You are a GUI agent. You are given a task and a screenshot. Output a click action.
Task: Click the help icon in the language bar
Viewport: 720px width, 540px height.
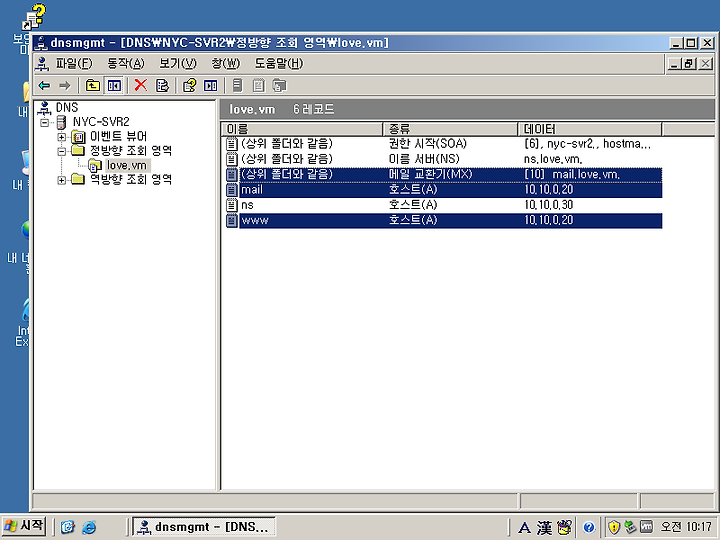pyautogui.click(x=589, y=527)
